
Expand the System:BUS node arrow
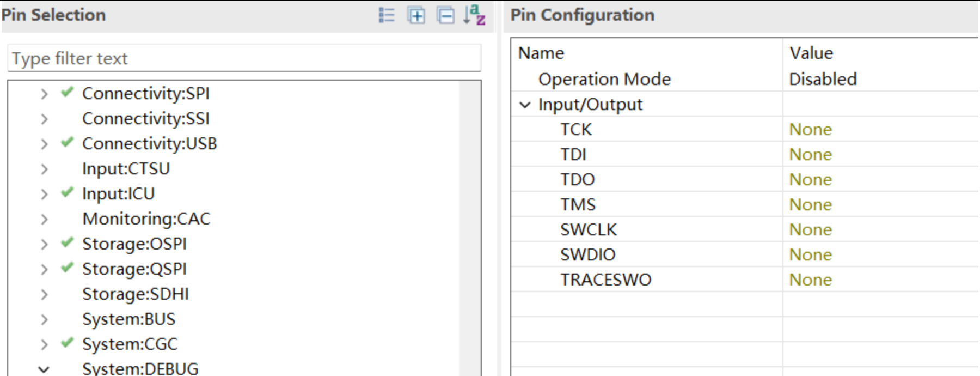point(44,319)
